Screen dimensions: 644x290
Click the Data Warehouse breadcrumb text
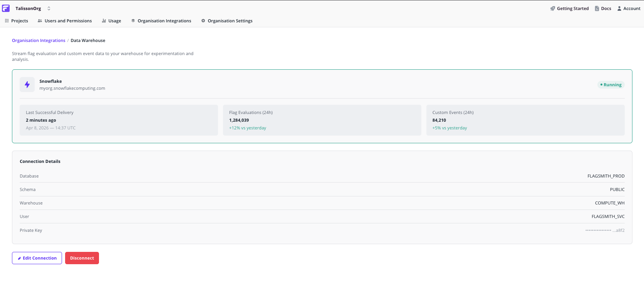pos(88,40)
